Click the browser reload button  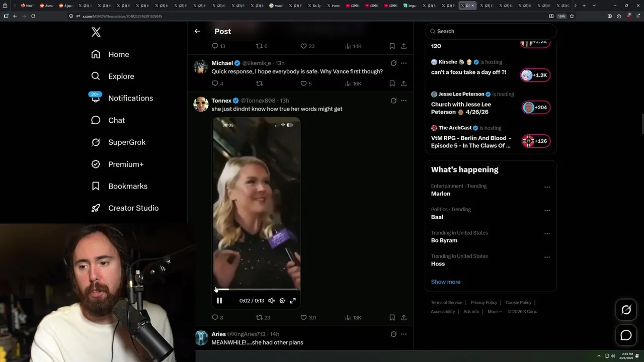coord(33,16)
